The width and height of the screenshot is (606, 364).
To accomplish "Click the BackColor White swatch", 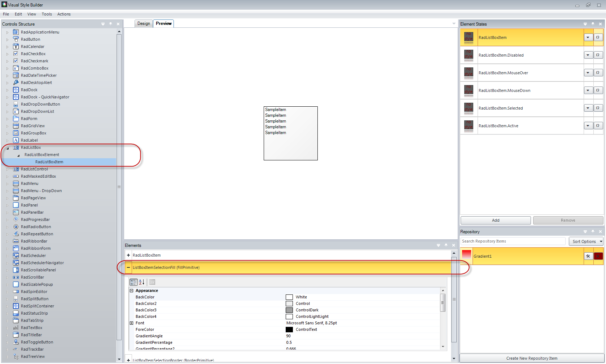I will coord(289,297).
